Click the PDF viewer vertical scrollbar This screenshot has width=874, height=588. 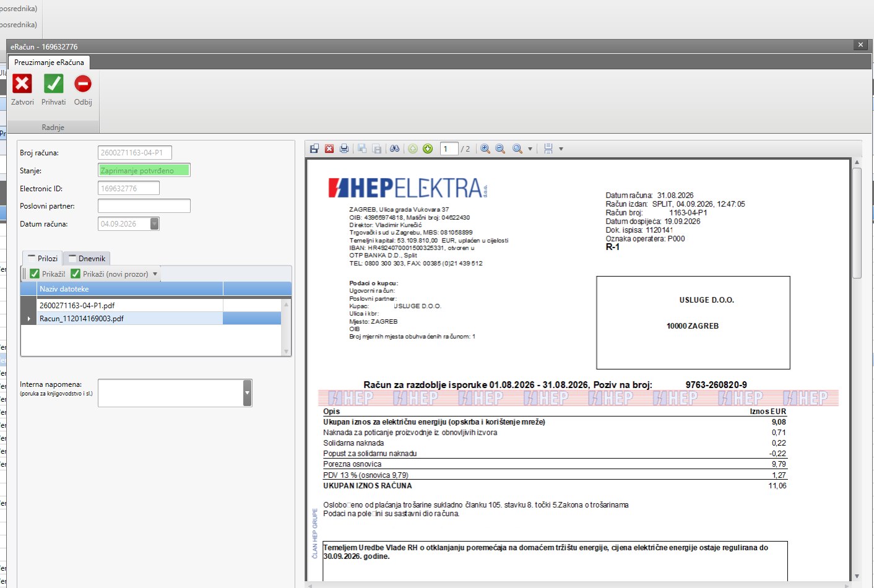pos(857,368)
